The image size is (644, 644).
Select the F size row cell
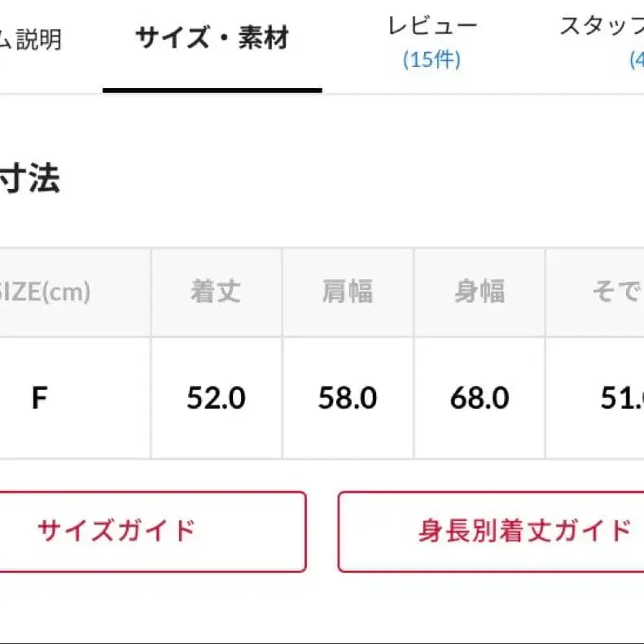coord(75,398)
